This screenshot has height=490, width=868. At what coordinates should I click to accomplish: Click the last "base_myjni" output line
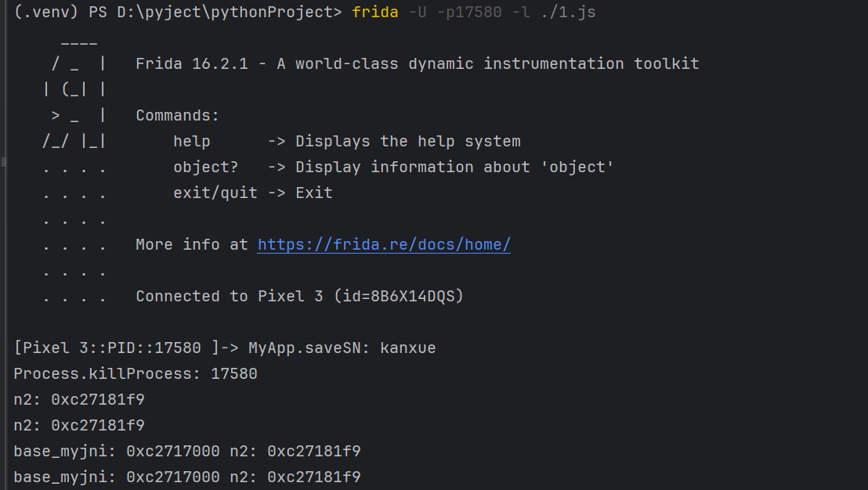(x=186, y=477)
